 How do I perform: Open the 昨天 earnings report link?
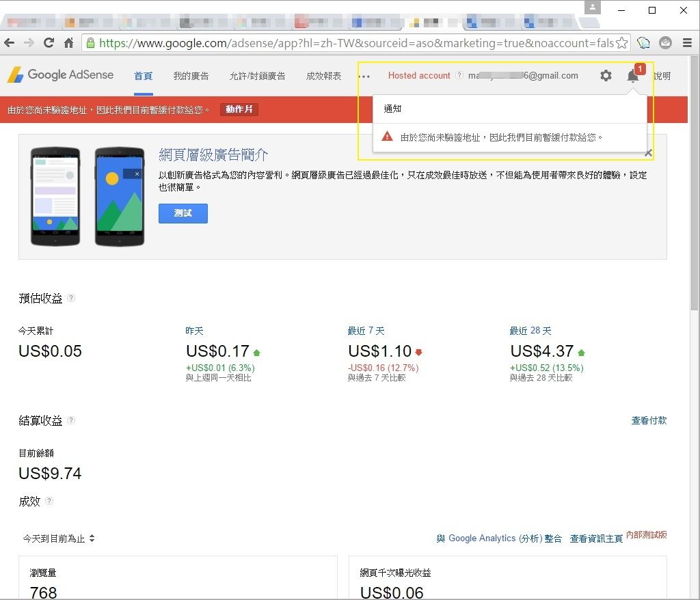click(x=194, y=331)
